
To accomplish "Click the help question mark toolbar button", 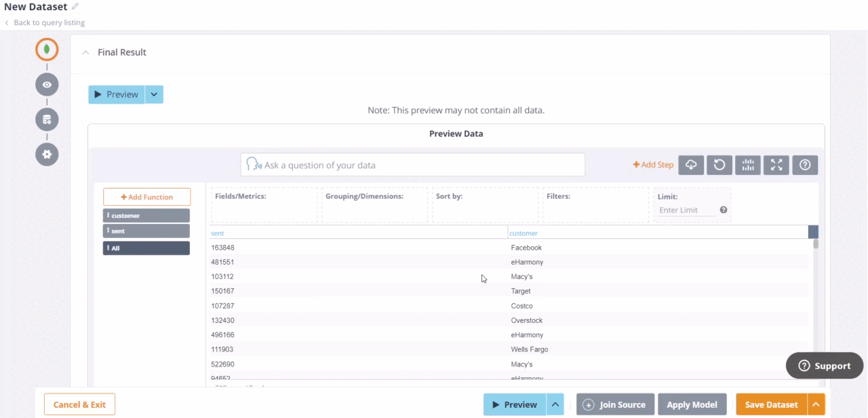I will 805,165.
